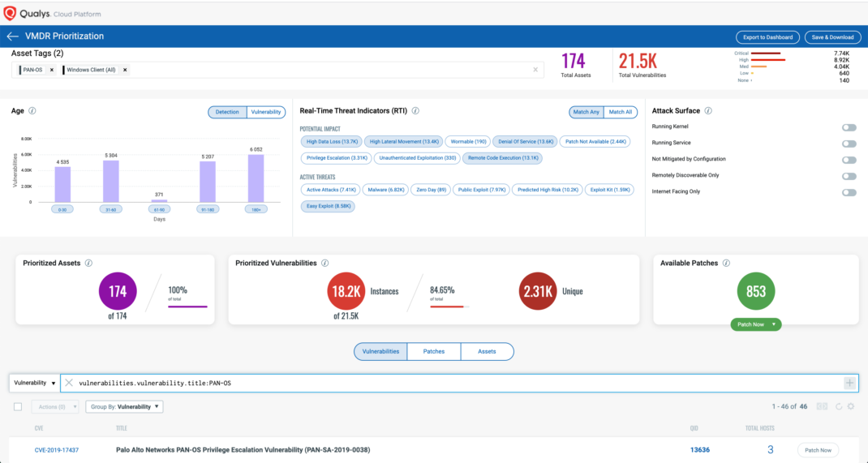
Task: Click total hosts value 3
Action: pos(770,450)
